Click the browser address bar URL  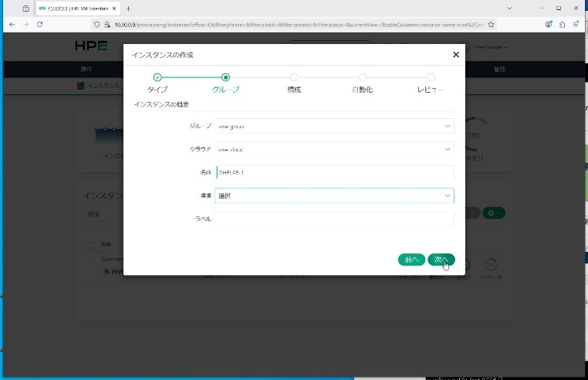[x=293, y=25]
